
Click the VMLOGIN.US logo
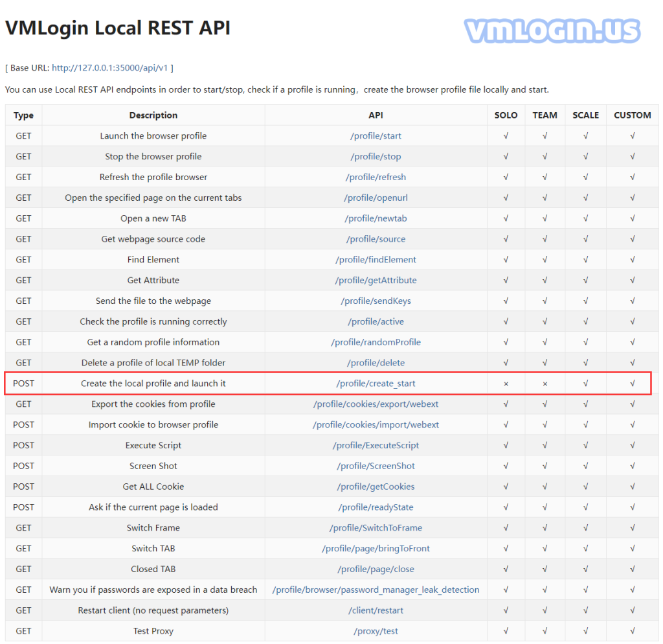tap(552, 31)
